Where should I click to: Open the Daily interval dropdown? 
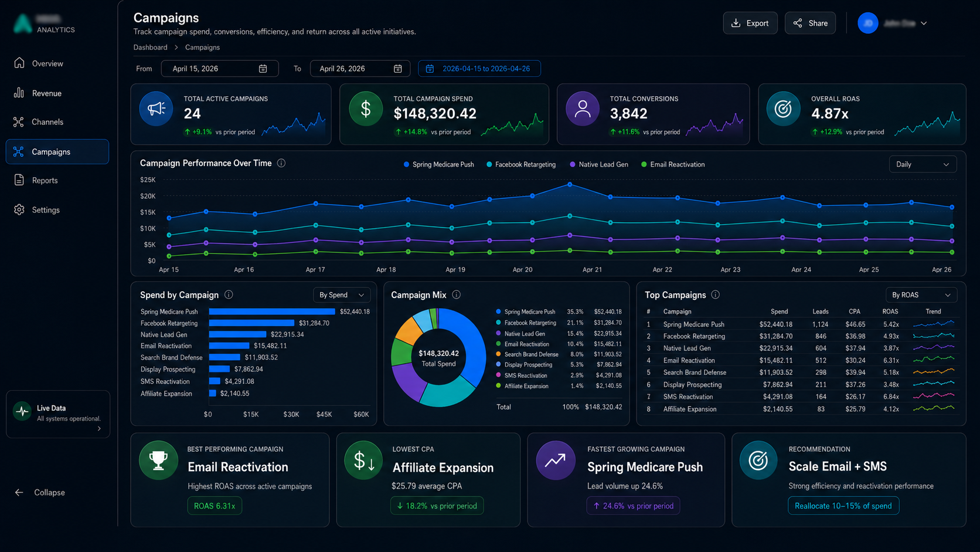click(923, 164)
